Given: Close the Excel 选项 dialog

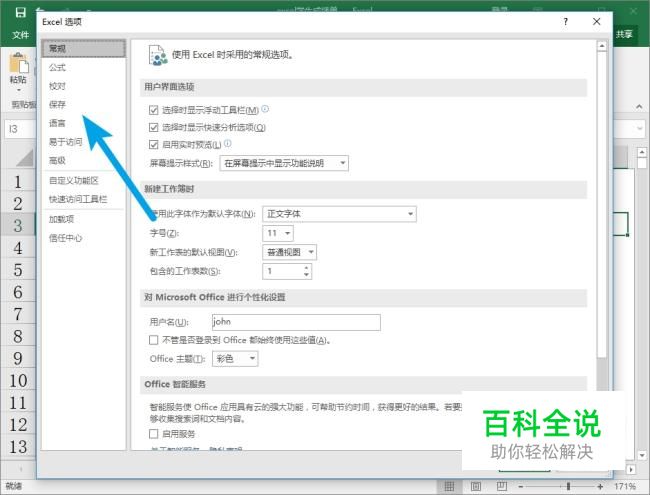Looking at the screenshot, I should click(597, 22).
